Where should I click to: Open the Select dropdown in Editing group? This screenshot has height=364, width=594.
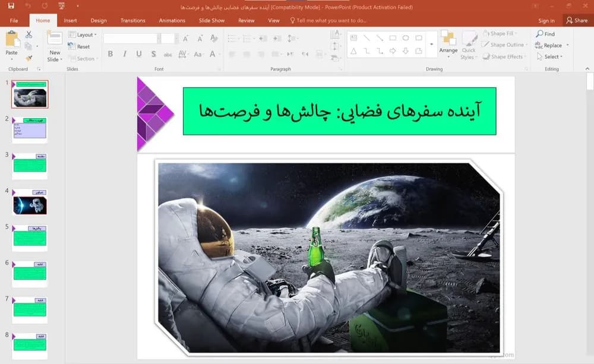click(x=549, y=56)
